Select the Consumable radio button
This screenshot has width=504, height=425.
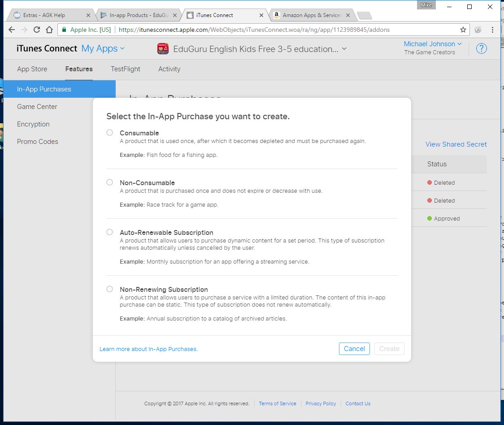tap(109, 132)
